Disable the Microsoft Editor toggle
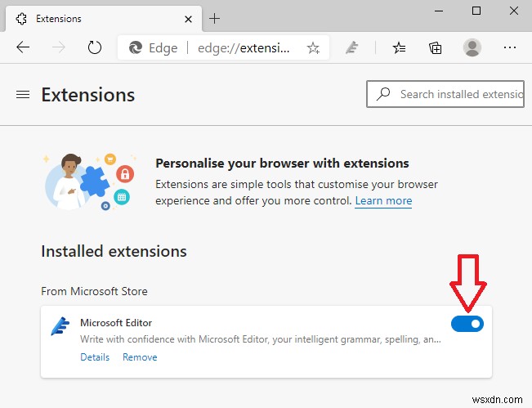 tap(467, 324)
